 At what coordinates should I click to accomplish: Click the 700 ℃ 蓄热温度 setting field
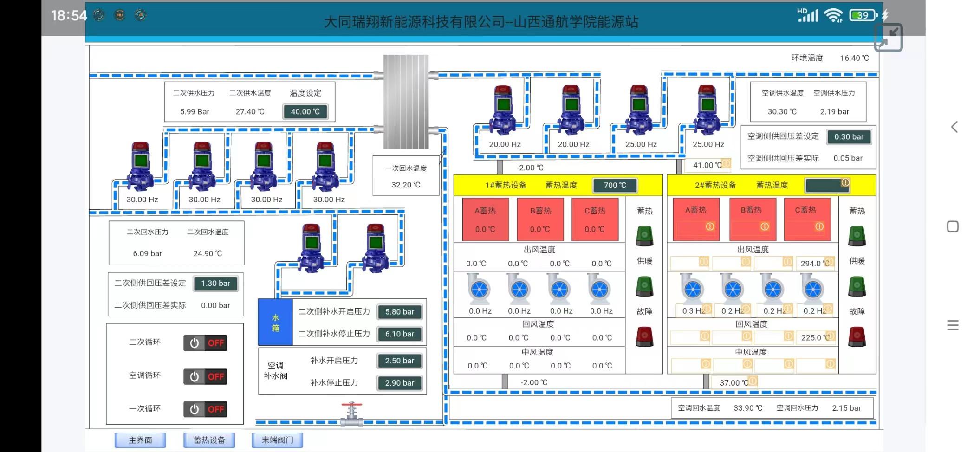click(615, 185)
